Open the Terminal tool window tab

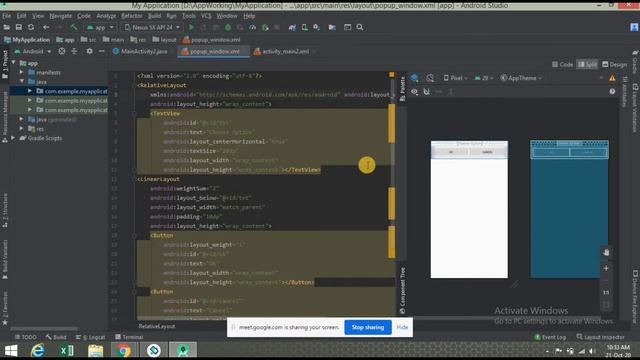[129, 337]
